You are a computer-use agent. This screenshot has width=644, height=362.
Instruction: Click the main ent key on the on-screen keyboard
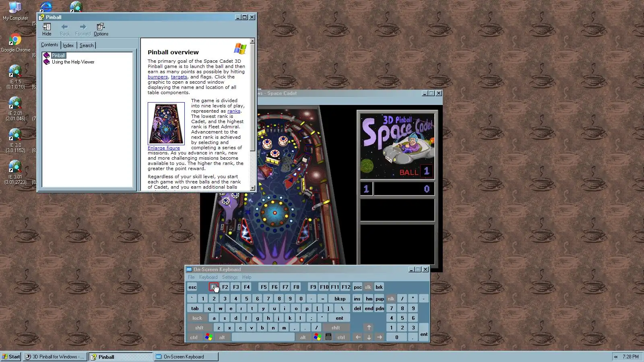339,318
